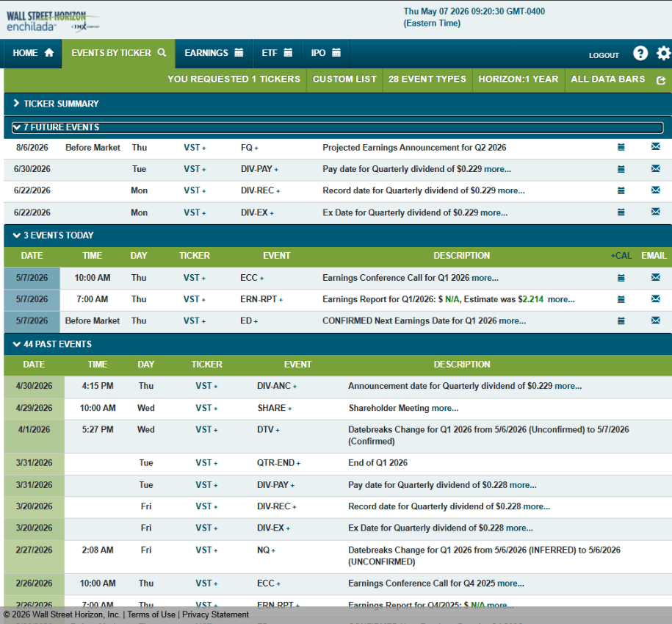Open the Earnings tab
Viewport: 672px width, 624px height.
(214, 53)
